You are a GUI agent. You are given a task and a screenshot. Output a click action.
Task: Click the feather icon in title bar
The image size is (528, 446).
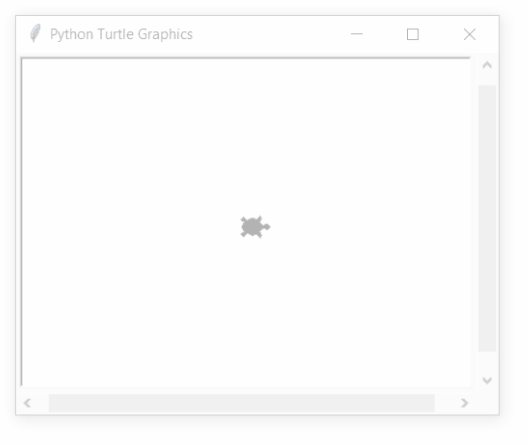(x=35, y=33)
